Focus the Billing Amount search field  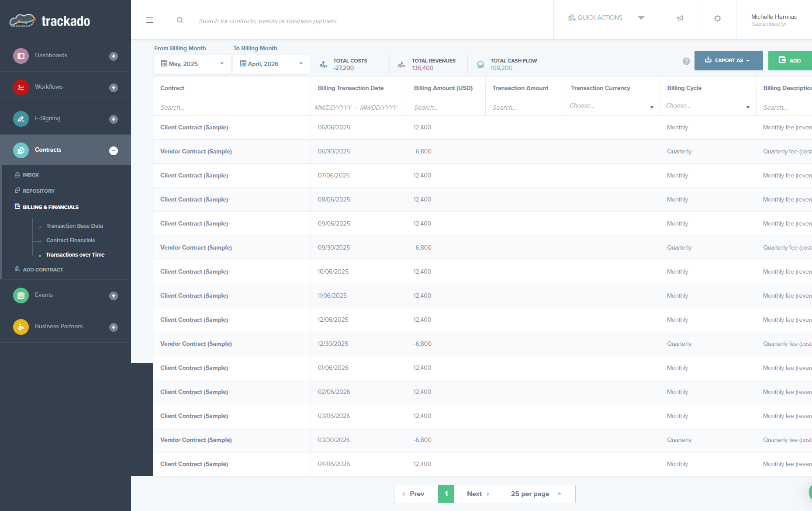(446, 108)
